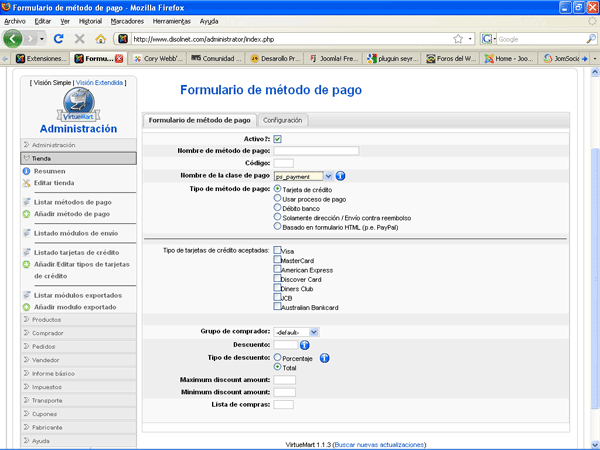Open the home page icon

101,39
